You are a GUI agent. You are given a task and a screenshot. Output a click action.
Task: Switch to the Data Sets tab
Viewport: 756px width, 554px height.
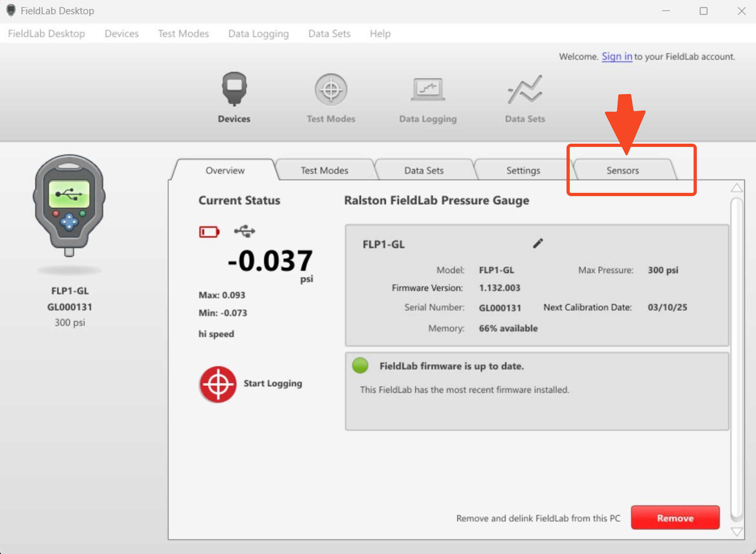(424, 170)
